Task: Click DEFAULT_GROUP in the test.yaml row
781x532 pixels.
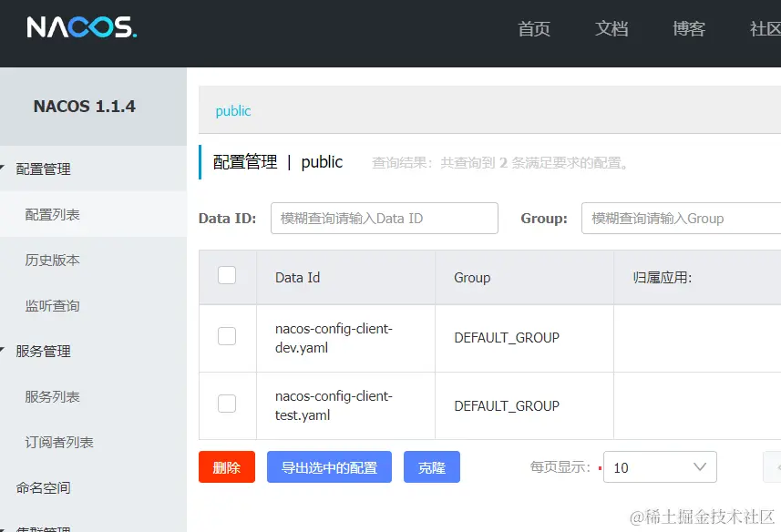Action: 507,406
